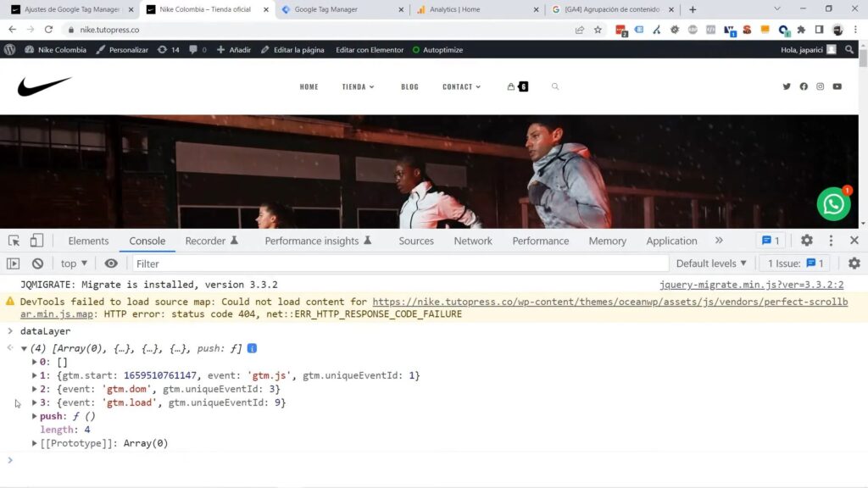
Task: Clear the console output
Action: 37,264
